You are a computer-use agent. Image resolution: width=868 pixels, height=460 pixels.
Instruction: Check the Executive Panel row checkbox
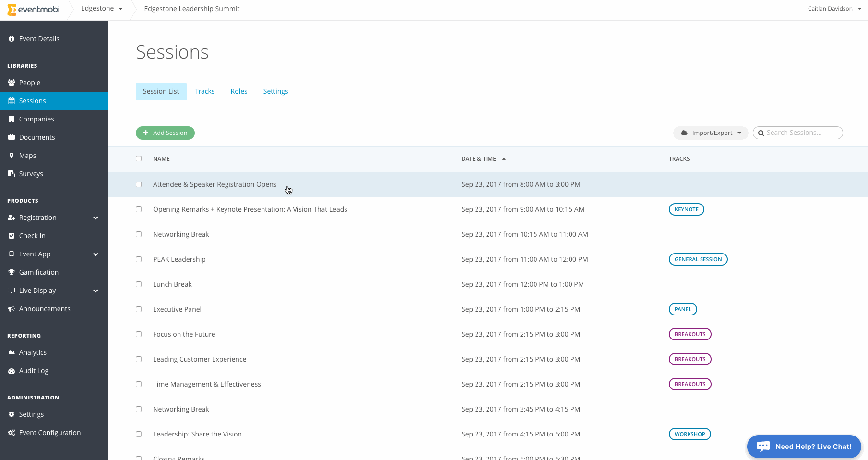pyautogui.click(x=139, y=309)
